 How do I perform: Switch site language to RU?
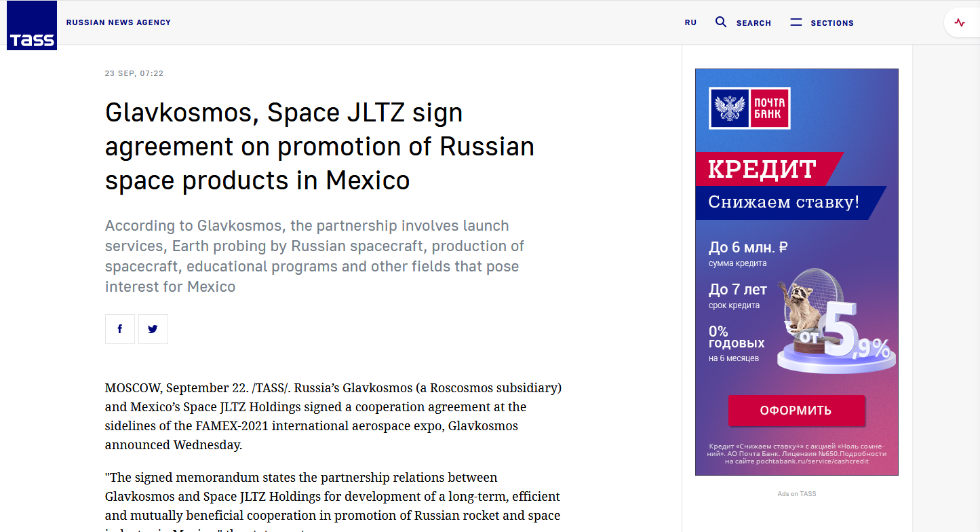coord(690,22)
